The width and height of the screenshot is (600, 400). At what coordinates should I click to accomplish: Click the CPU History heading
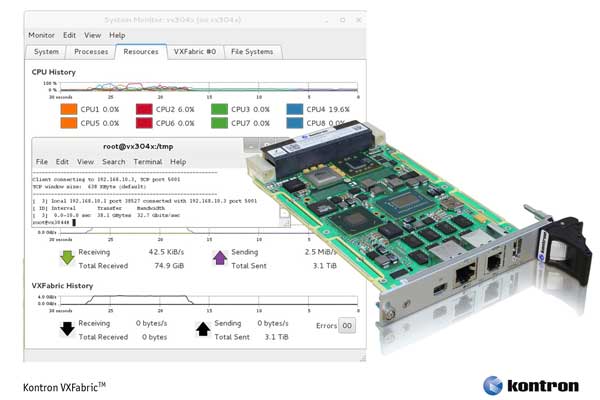click(54, 72)
